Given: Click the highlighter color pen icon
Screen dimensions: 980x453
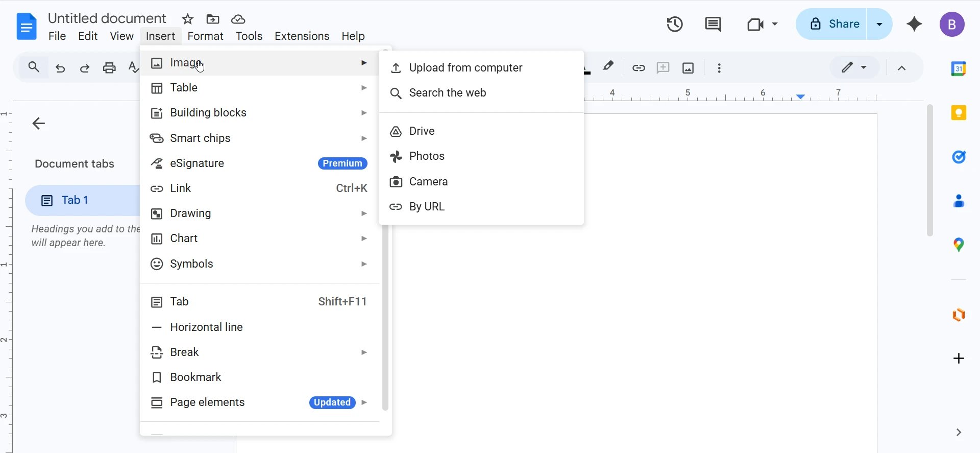Looking at the screenshot, I should click(608, 67).
